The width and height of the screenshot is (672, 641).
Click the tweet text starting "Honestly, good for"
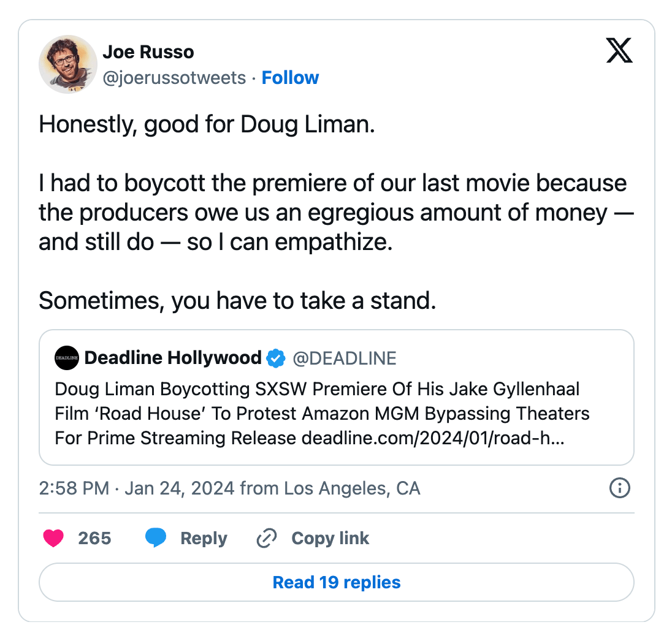coord(207,125)
